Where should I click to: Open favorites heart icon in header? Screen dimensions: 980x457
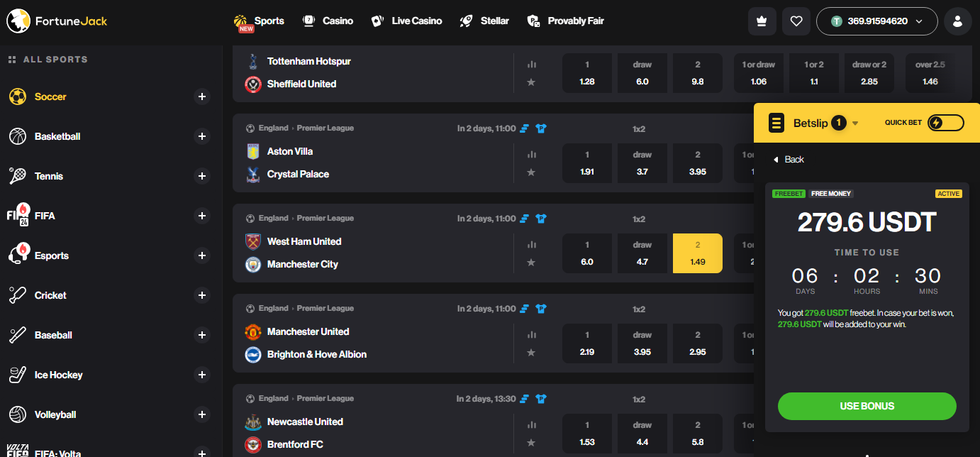coord(796,21)
